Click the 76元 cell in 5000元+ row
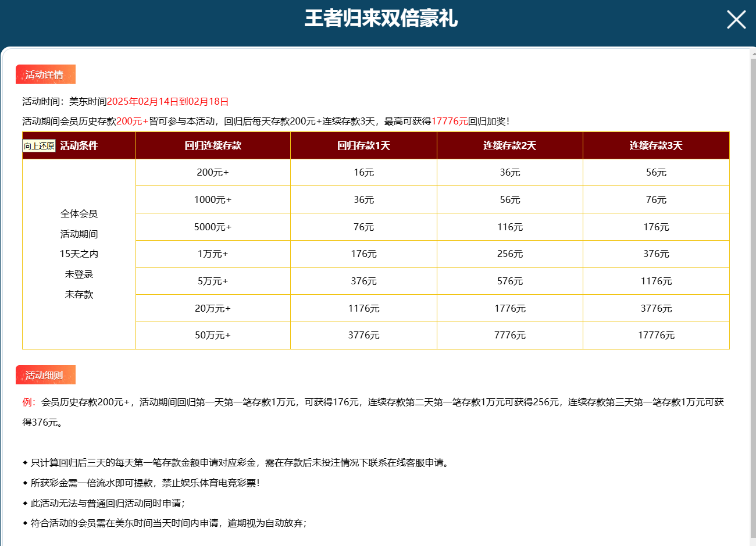 [x=363, y=227]
